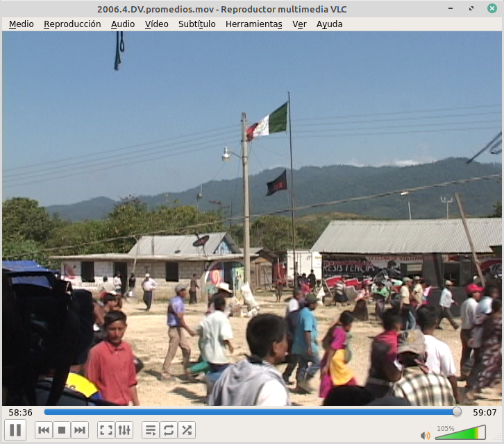Click the video display area

pyautogui.click(x=252, y=219)
